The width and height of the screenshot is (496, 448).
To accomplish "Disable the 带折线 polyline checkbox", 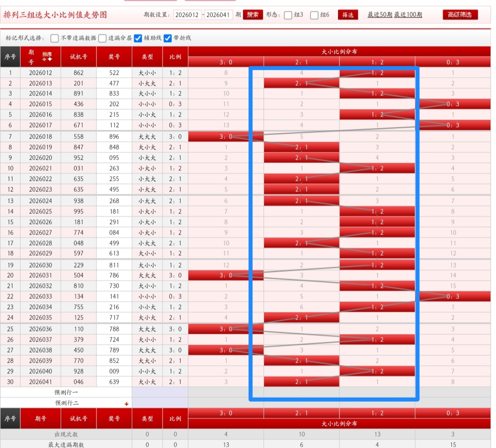I will [x=168, y=38].
